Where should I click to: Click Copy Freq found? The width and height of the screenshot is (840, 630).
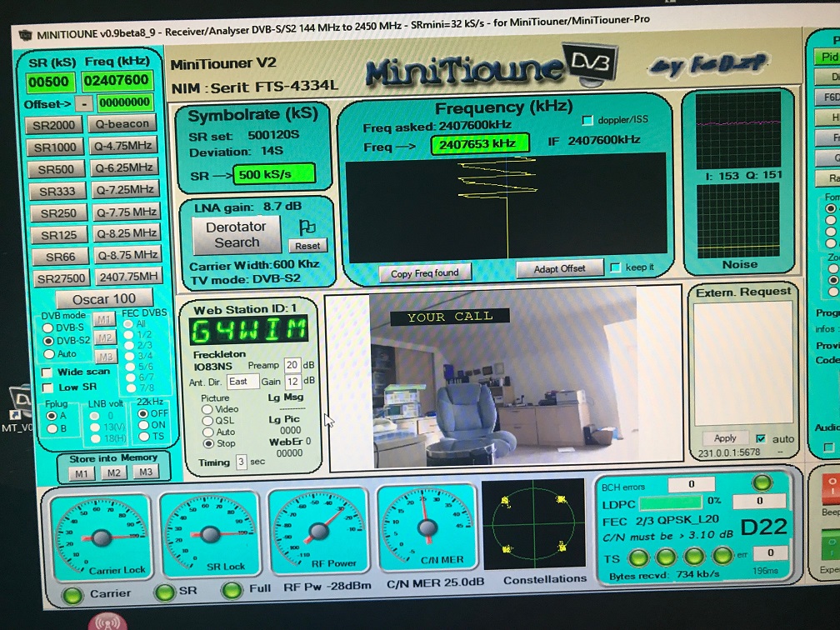tap(425, 273)
